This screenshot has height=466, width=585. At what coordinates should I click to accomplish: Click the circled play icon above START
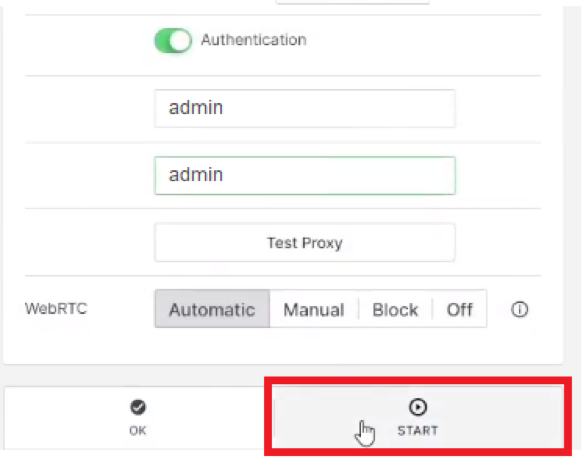coord(417,407)
